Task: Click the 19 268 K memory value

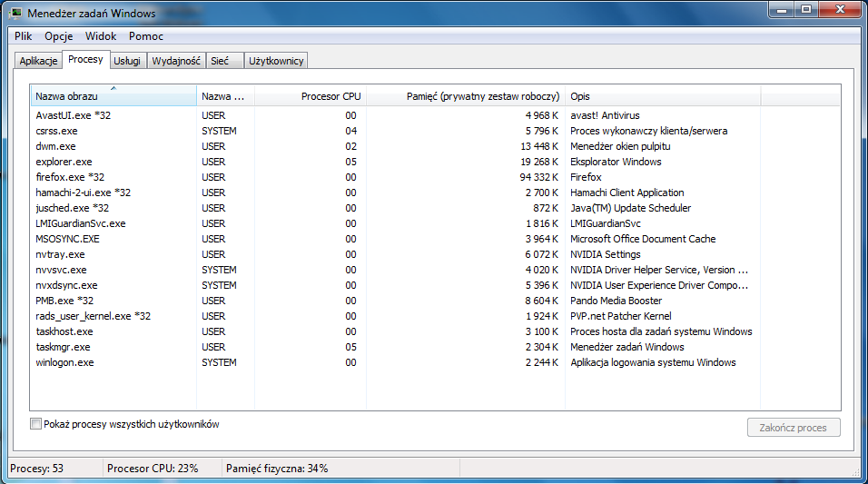Action: 539,162
